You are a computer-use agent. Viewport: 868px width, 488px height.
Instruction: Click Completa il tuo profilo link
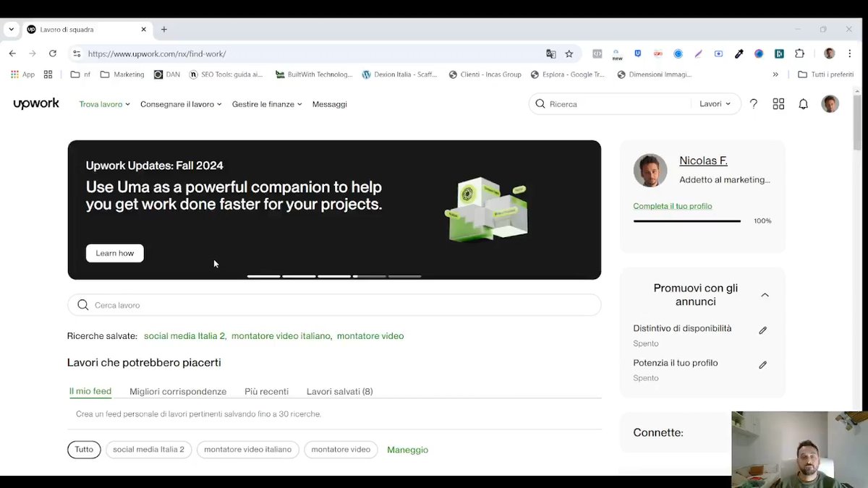673,206
